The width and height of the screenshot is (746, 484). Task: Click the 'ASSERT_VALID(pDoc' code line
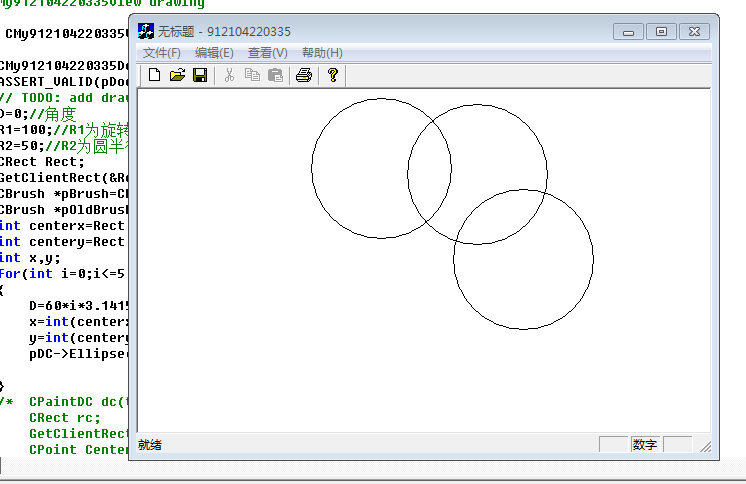[64, 82]
